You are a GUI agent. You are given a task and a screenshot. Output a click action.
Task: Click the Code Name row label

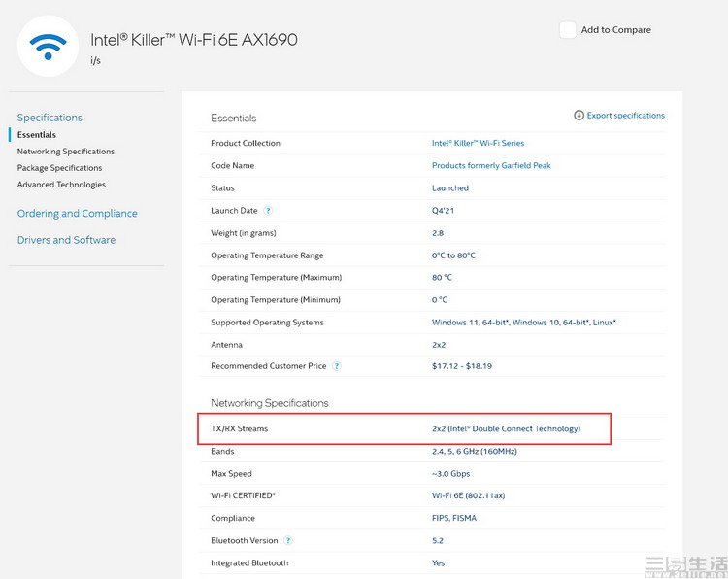[232, 165]
